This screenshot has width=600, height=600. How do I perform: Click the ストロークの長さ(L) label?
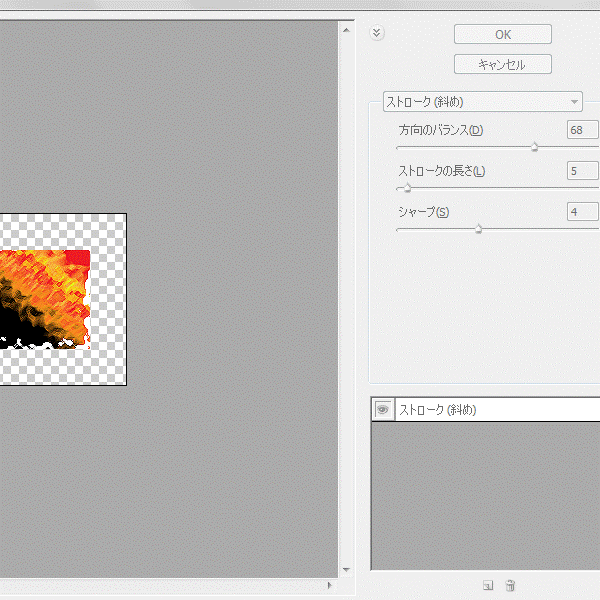[442, 171]
